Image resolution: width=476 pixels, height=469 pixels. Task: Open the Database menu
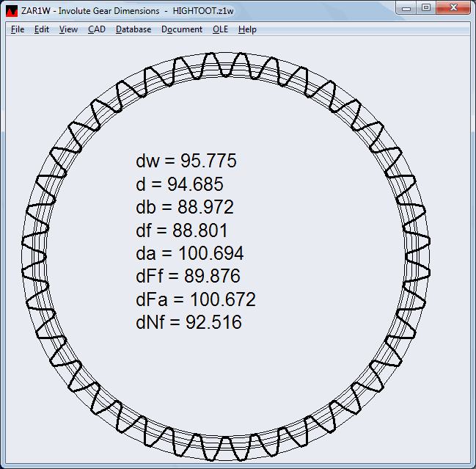click(x=133, y=29)
